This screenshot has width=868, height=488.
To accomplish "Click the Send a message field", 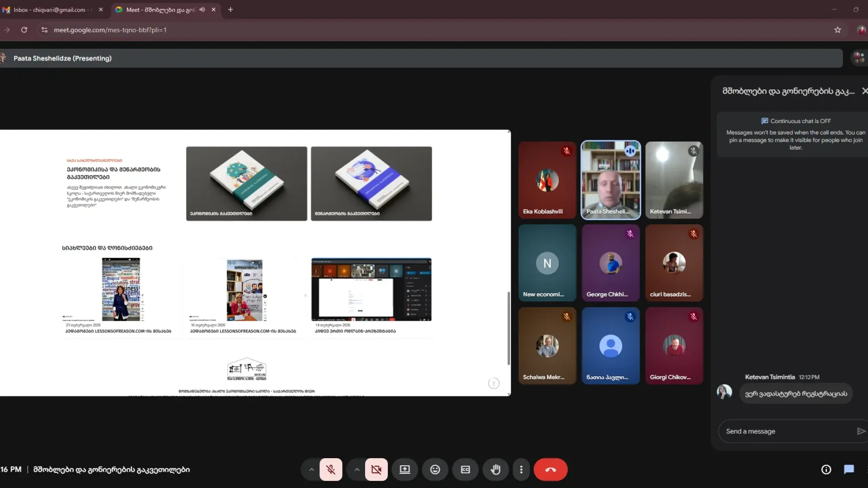I will tap(787, 431).
